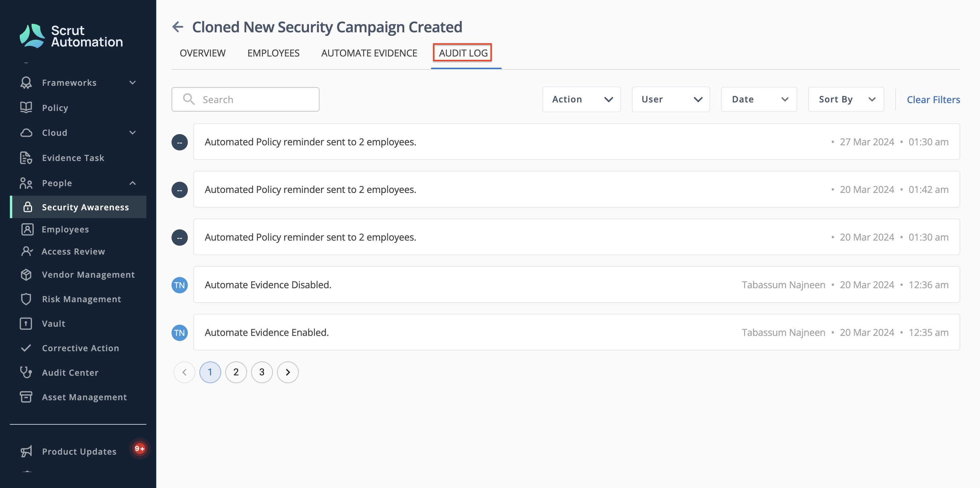Image resolution: width=980 pixels, height=488 pixels.
Task: Click the campaign title heading
Action: [x=327, y=27]
